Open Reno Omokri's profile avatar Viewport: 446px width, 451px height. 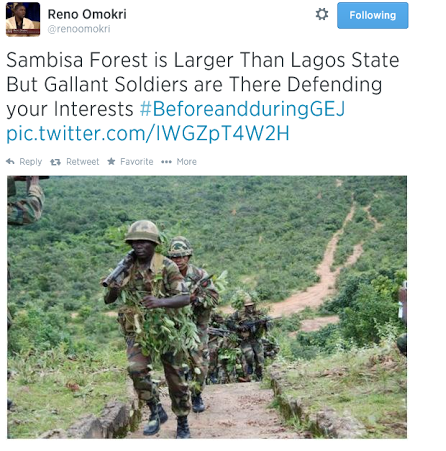click(23, 19)
